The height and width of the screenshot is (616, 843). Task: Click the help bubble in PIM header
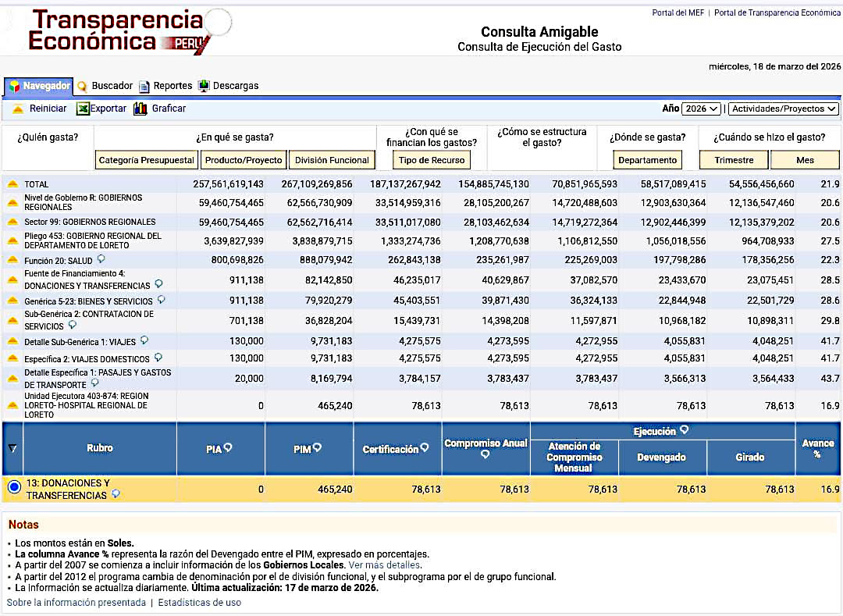point(317,448)
